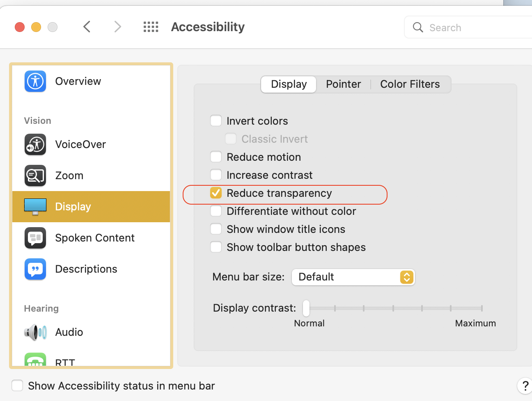Viewport: 532px width, 401px height.
Task: Select the VoiceOver icon in sidebar
Action: coord(35,144)
